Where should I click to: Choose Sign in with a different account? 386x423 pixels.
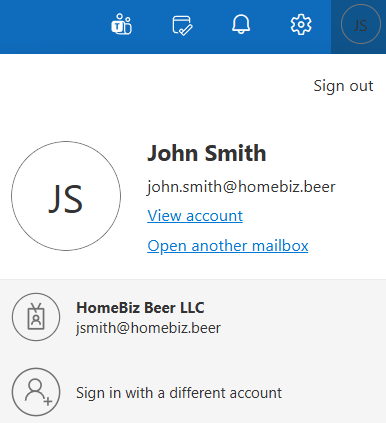(179, 393)
